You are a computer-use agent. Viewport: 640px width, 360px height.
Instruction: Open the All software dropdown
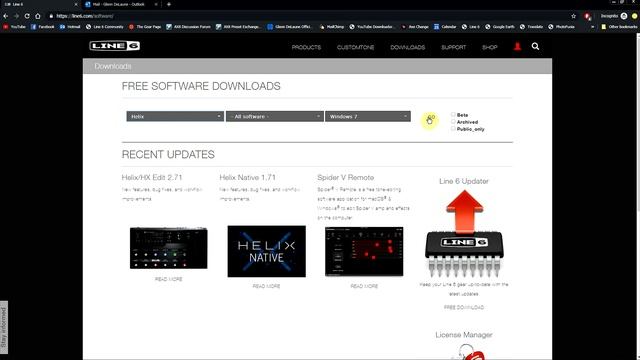click(275, 116)
